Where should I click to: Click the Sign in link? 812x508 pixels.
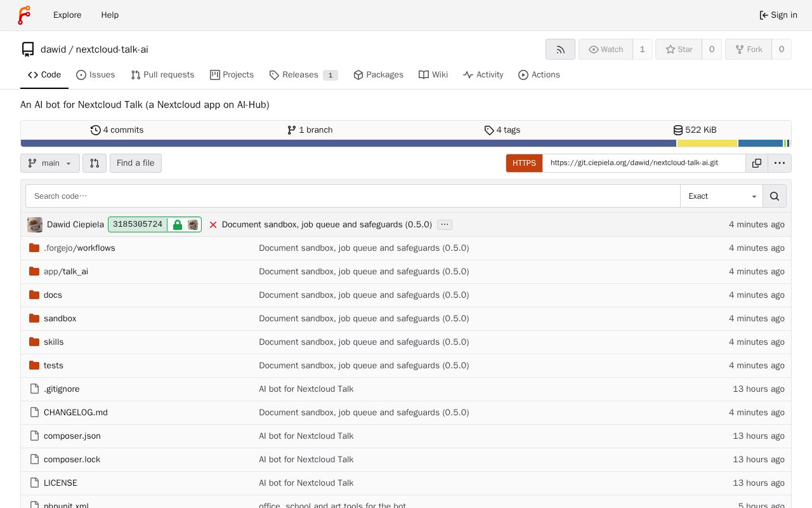tap(778, 15)
